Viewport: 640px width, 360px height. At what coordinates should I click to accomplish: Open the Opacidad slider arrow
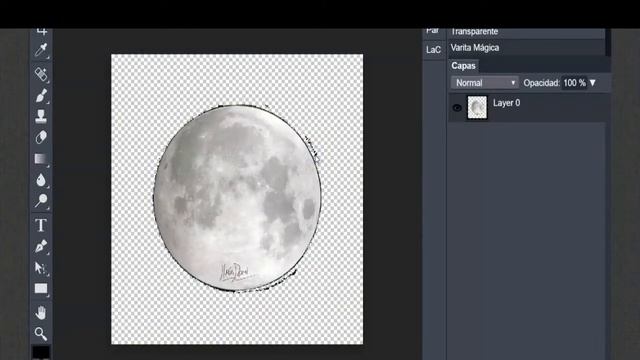coord(593,83)
